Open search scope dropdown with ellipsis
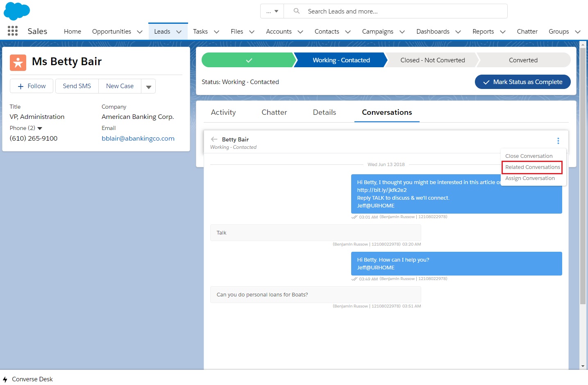Viewport: 588px width, 385px height. click(x=272, y=11)
